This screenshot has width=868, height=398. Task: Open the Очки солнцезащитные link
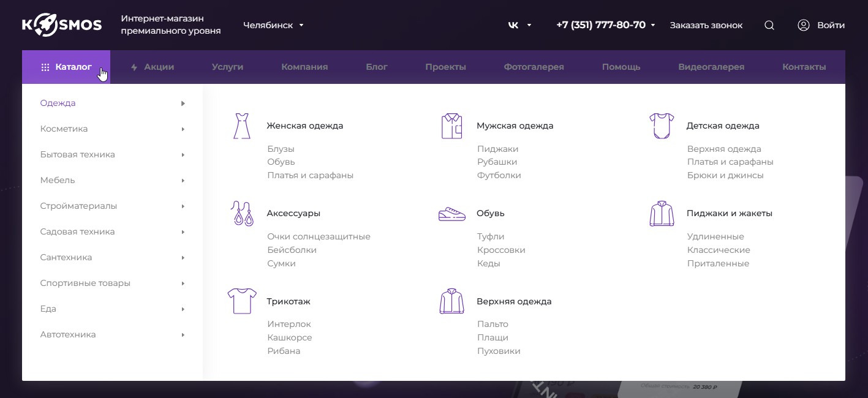pos(319,237)
